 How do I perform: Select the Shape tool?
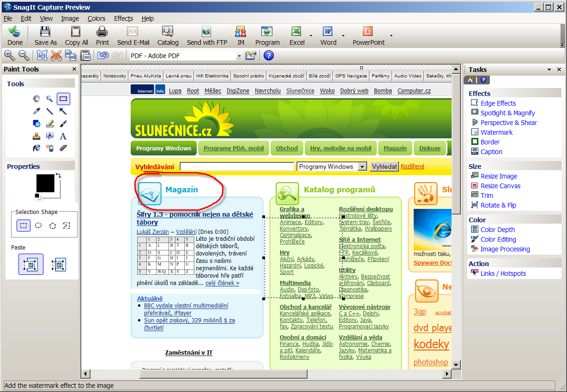click(x=36, y=124)
